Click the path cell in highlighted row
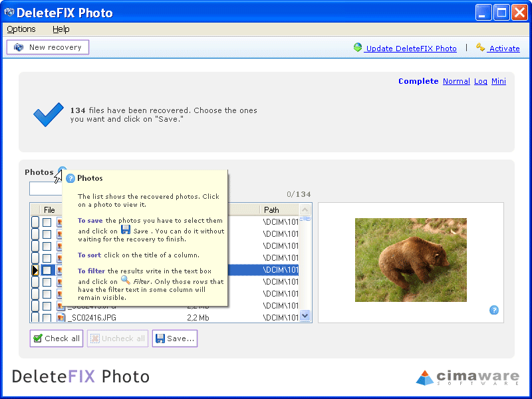532x399 pixels. click(x=280, y=270)
